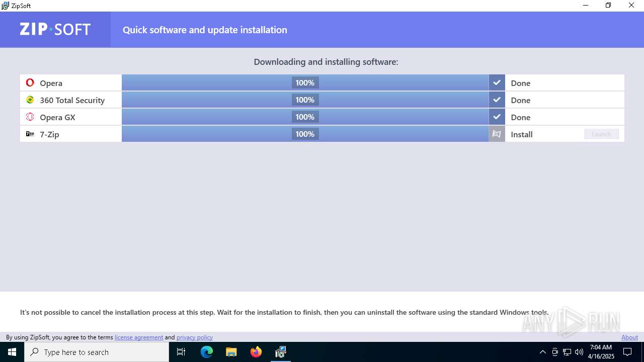Viewport: 644px width, 362px height.
Task: Click the ZipSoft title bar app icon
Action: [5, 6]
